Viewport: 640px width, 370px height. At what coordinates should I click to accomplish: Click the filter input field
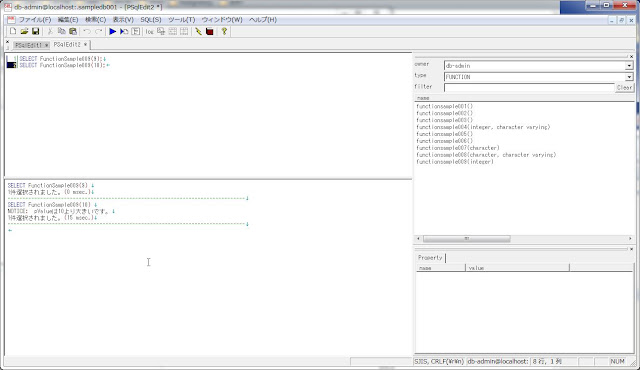[529, 87]
